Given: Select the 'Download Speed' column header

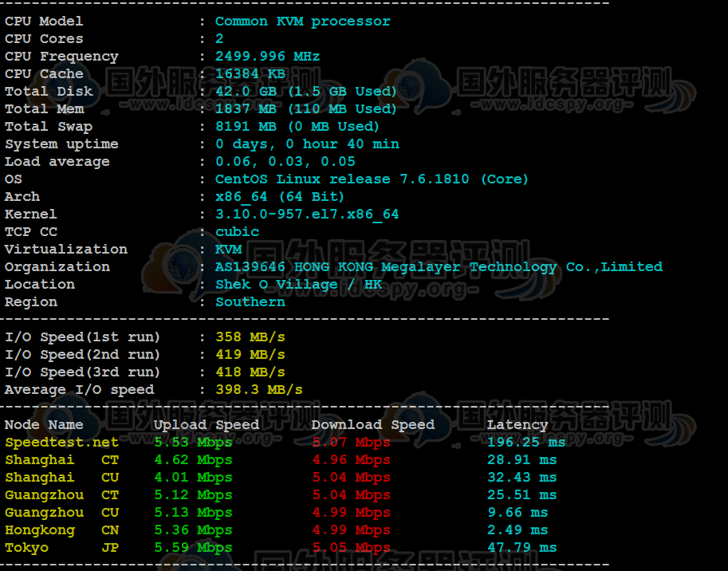Looking at the screenshot, I should pos(373,425).
